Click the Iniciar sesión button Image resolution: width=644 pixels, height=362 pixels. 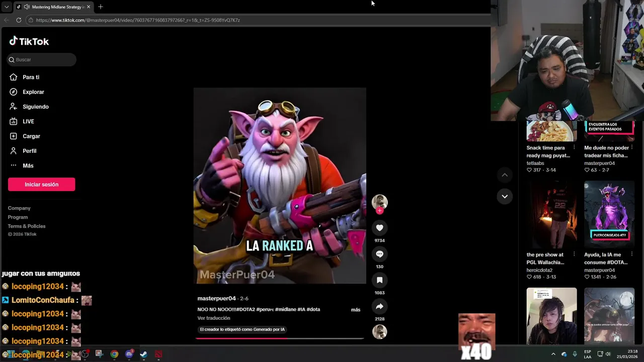pyautogui.click(x=41, y=185)
